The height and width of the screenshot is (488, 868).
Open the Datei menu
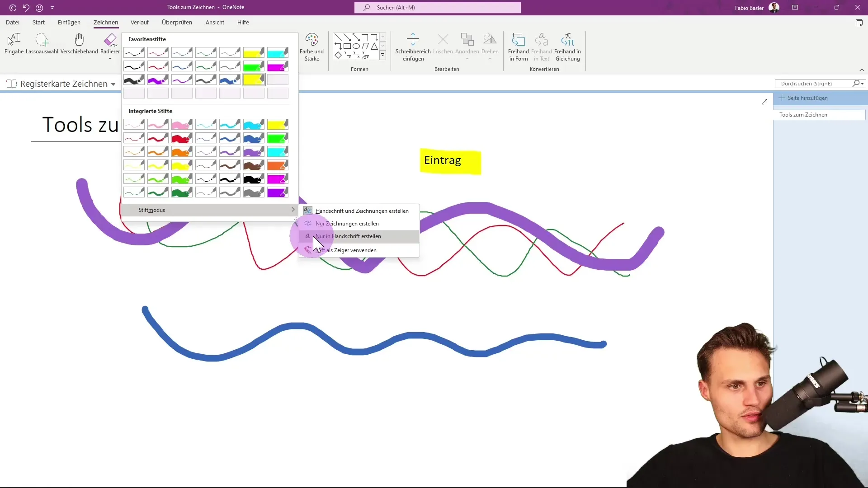click(x=13, y=22)
